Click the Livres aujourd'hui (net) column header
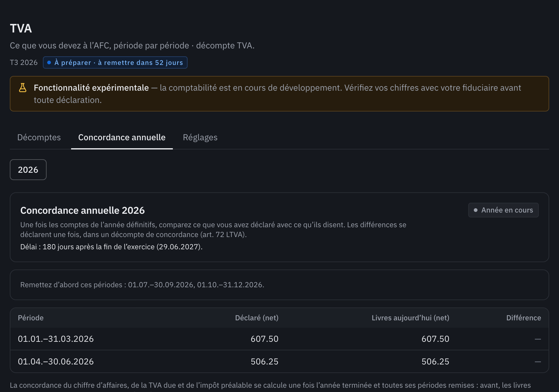 (410, 318)
